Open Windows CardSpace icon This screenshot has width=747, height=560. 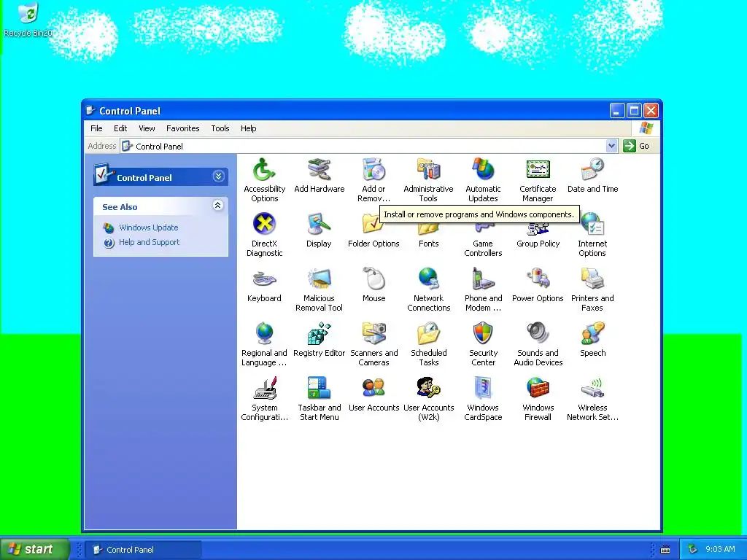483,389
